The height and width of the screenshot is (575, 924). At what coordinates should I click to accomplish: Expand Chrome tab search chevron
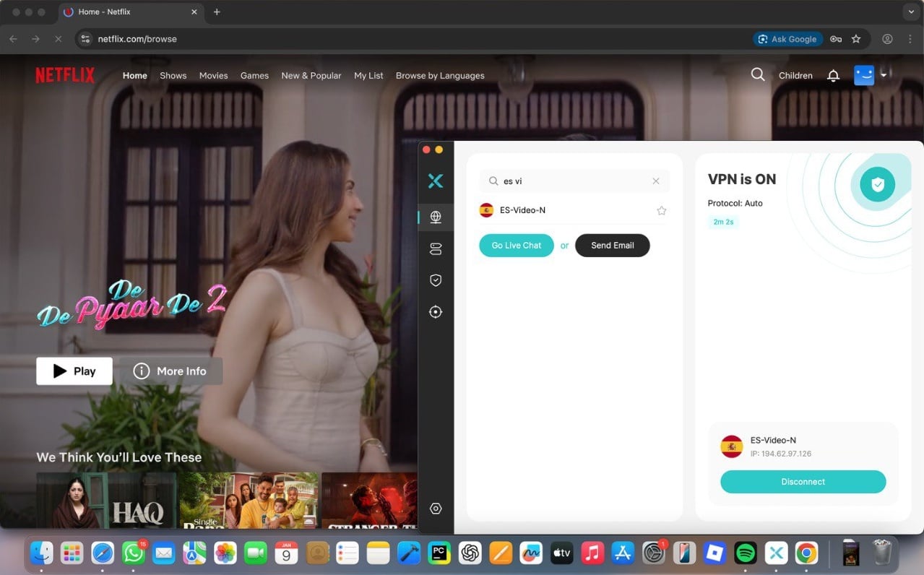tap(910, 12)
